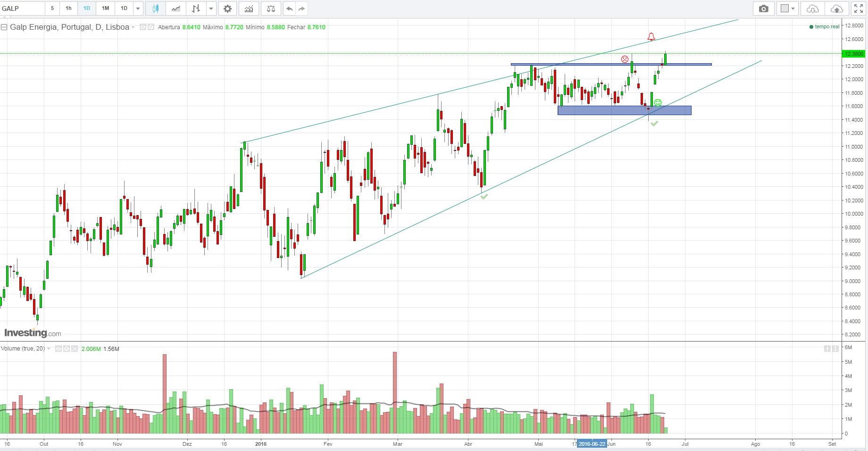
Task: Select the 5 minute timeframe
Action: coord(52,8)
